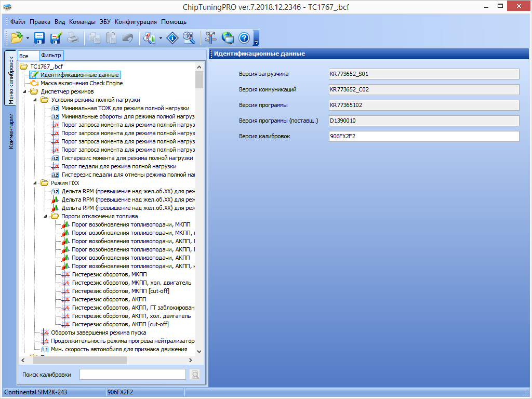The width and height of the screenshot is (532, 399).
Task: Click the Поиск калибровки search field
Action: 132,374
